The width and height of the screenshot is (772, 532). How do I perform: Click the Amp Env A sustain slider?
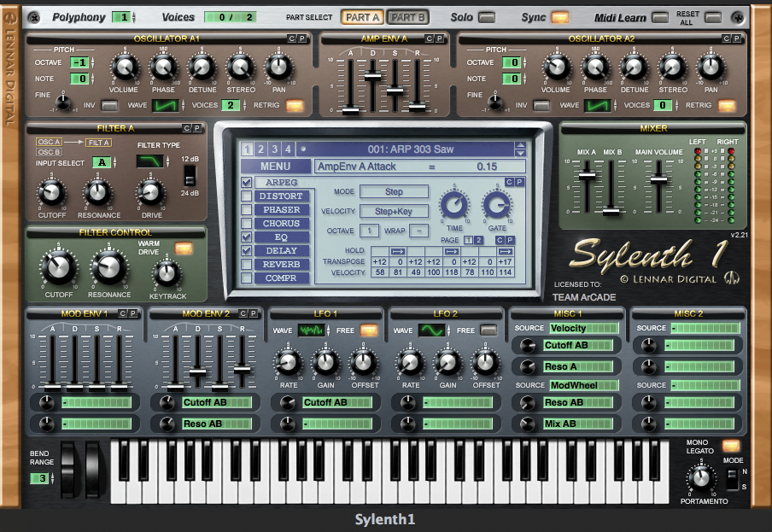click(395, 90)
